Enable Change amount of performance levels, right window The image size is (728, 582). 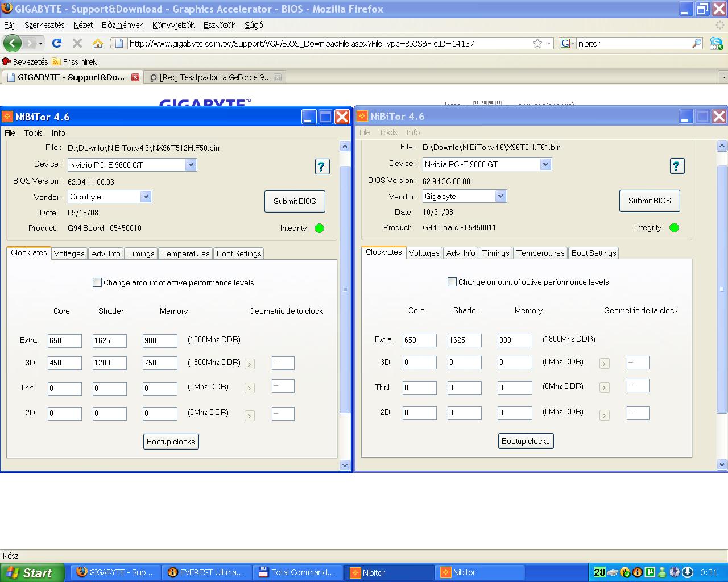click(452, 282)
